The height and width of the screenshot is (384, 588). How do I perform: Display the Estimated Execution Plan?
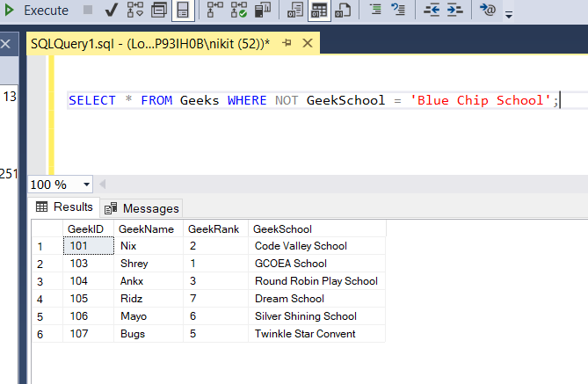(135, 11)
